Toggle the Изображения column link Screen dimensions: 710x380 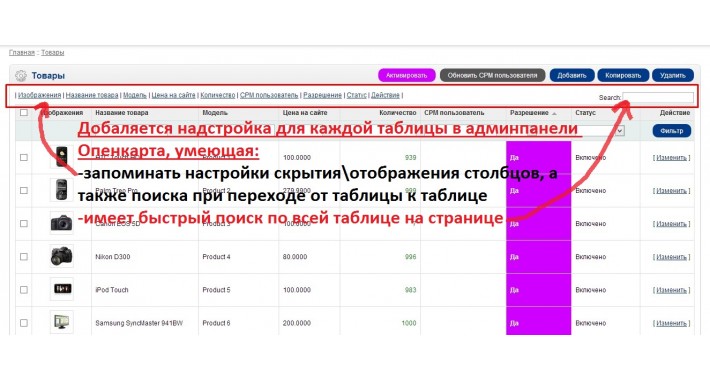pos(39,95)
